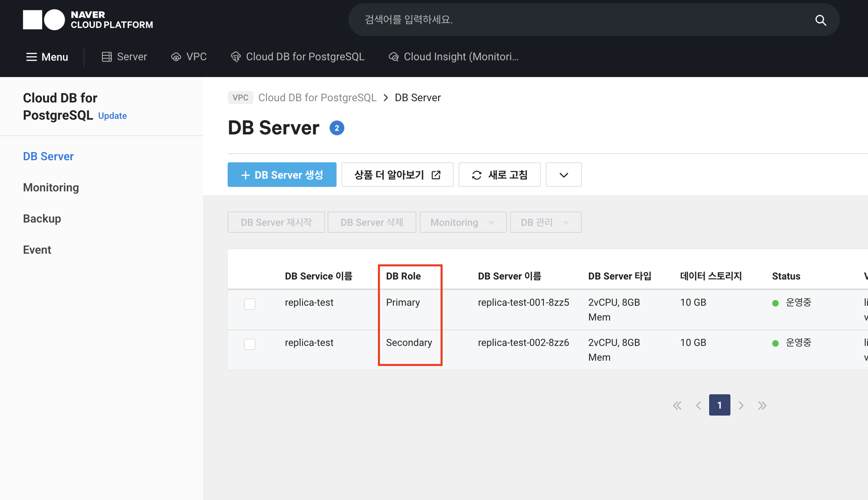
Task: Click the Cloud DB for PostgreSQL breadcrumb
Action: pyautogui.click(x=317, y=98)
